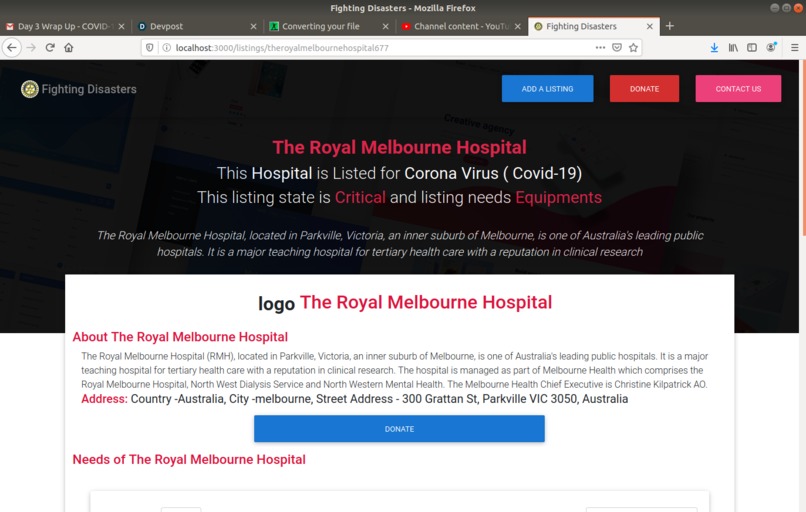The width and height of the screenshot is (806, 512).
Task: Click Fighting Disasters site title link
Action: pos(89,89)
